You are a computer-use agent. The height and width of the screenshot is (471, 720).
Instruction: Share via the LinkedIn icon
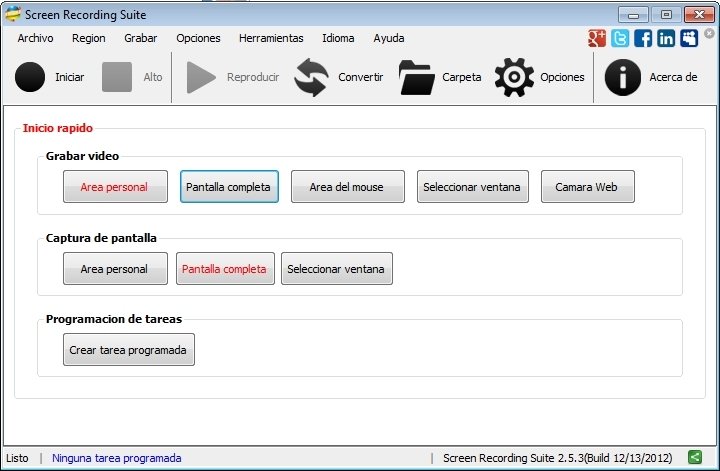pos(666,38)
